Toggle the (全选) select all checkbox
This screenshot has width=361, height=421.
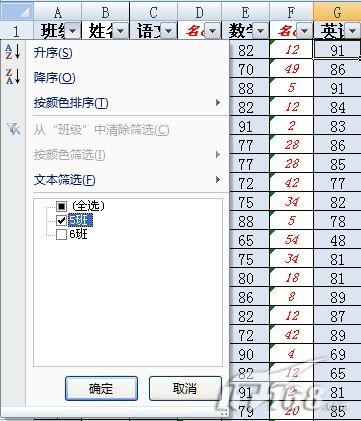pyautogui.click(x=61, y=206)
